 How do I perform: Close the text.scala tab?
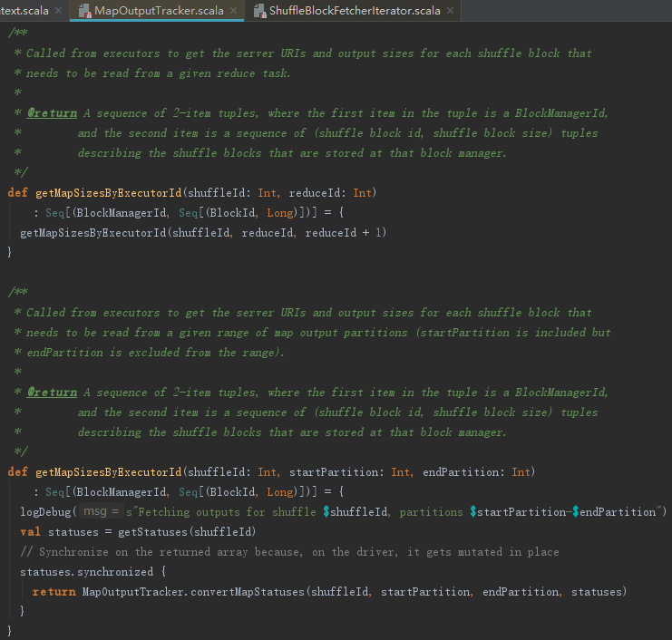(x=59, y=11)
